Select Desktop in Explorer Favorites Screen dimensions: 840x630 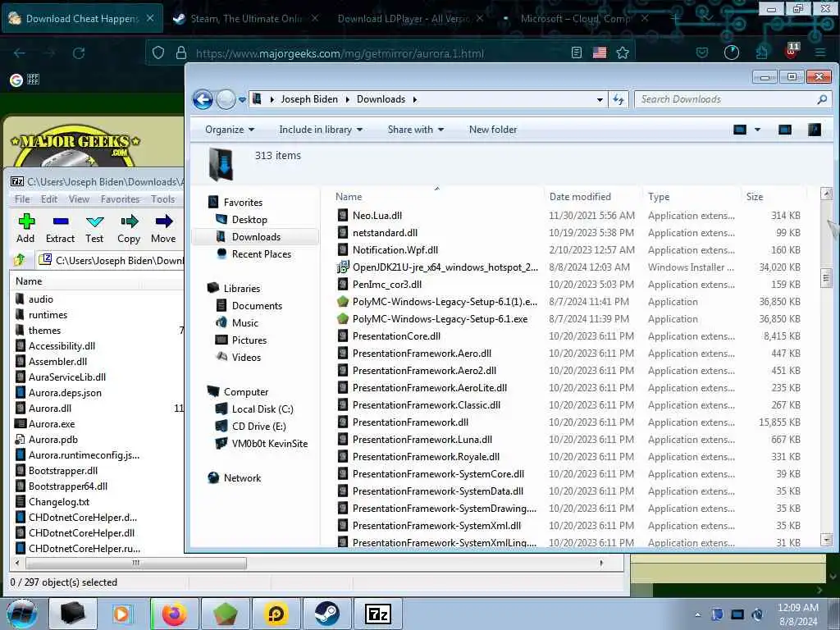click(249, 220)
